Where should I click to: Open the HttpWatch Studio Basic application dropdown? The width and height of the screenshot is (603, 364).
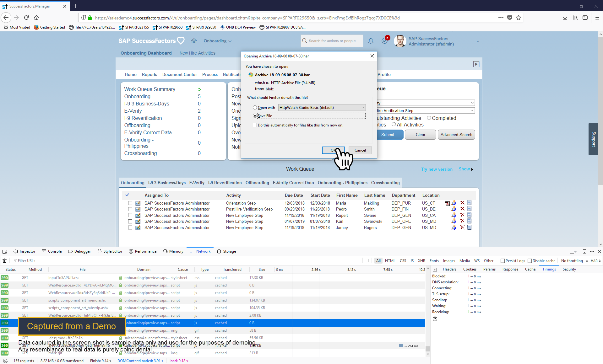[322, 108]
